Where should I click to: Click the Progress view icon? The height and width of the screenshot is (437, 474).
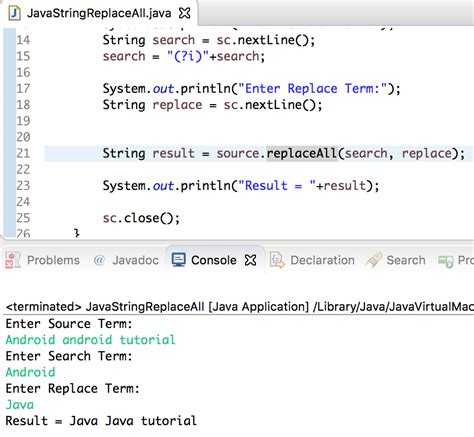click(x=446, y=261)
